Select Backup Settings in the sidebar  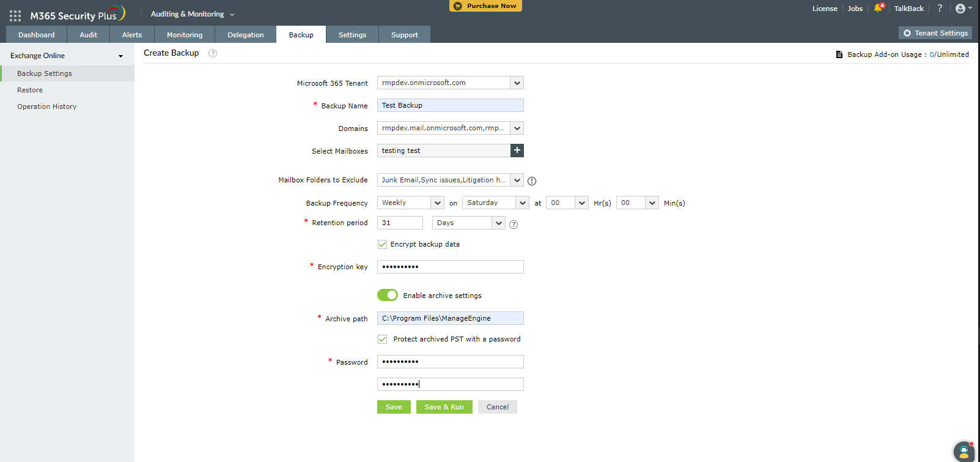click(x=67, y=73)
